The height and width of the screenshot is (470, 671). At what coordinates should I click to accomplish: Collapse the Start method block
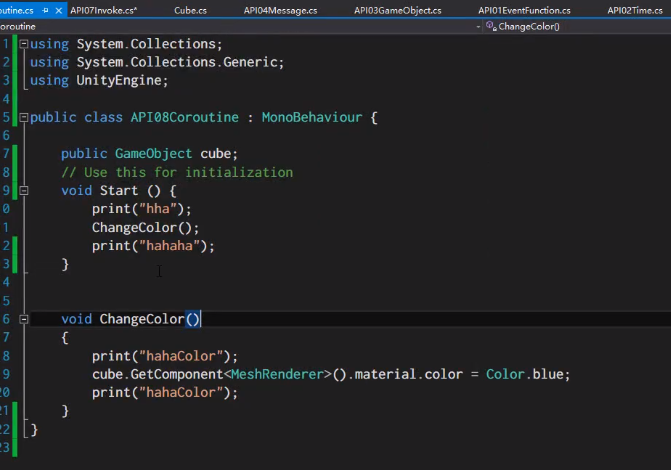tap(24, 190)
